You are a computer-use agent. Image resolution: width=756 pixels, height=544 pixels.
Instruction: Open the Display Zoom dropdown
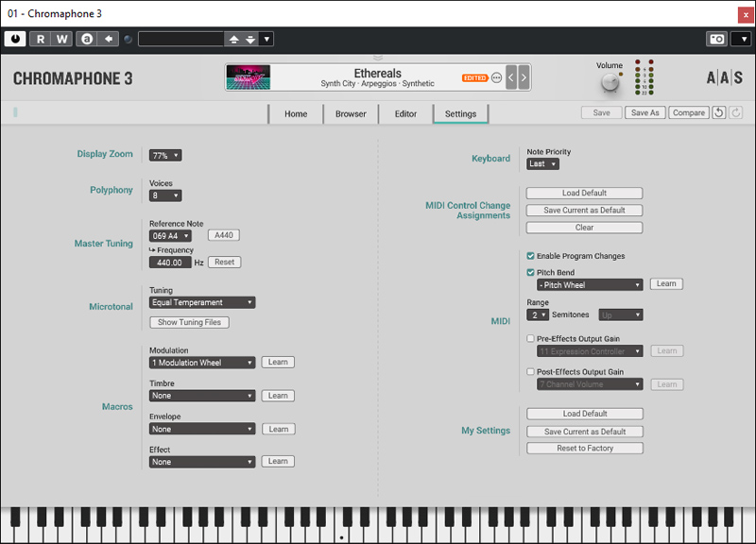[x=165, y=155]
